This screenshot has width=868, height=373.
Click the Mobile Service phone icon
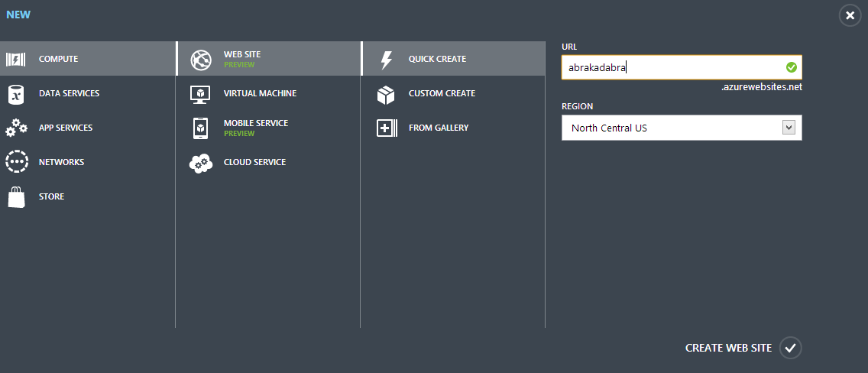click(x=200, y=128)
